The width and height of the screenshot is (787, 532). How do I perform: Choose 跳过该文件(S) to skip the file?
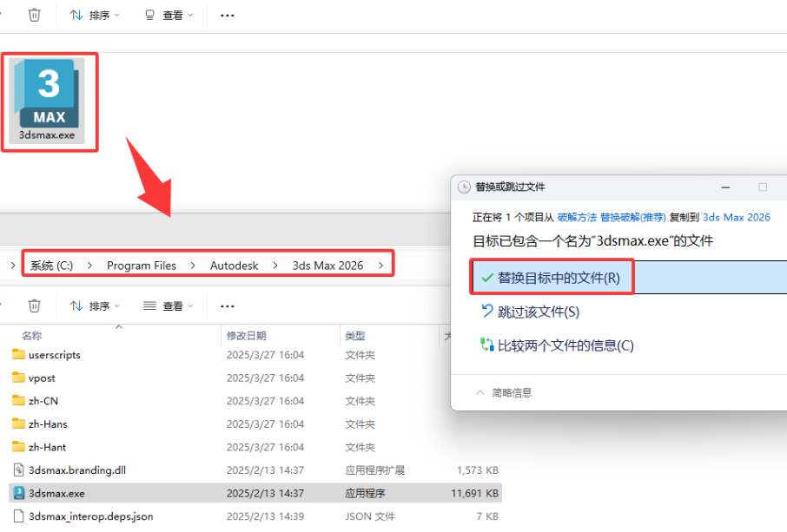tap(538, 312)
